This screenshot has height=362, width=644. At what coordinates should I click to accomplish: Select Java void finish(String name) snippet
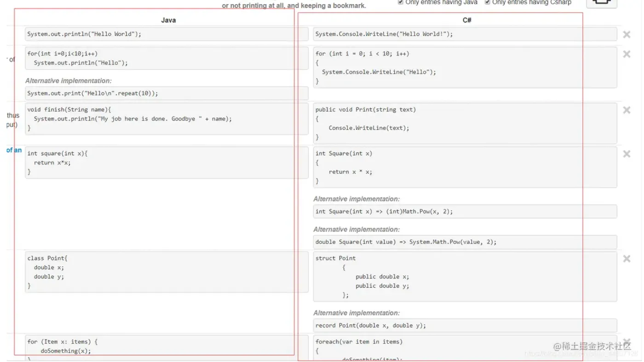point(167,119)
